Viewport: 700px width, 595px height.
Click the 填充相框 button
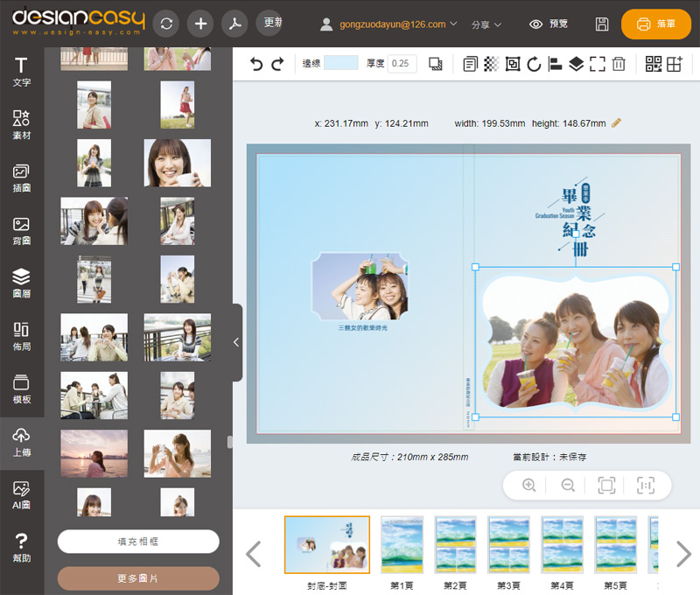[x=138, y=542]
